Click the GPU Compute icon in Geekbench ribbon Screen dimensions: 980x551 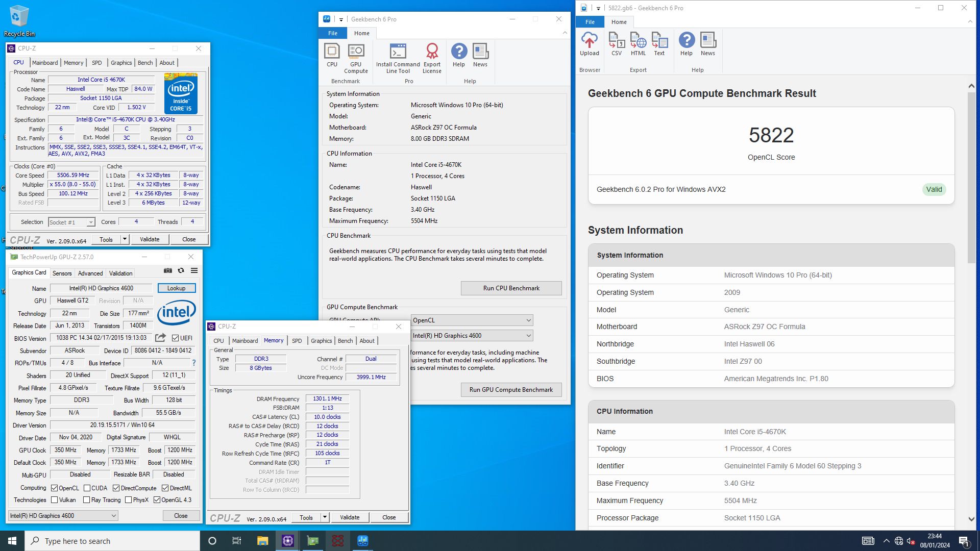point(356,58)
